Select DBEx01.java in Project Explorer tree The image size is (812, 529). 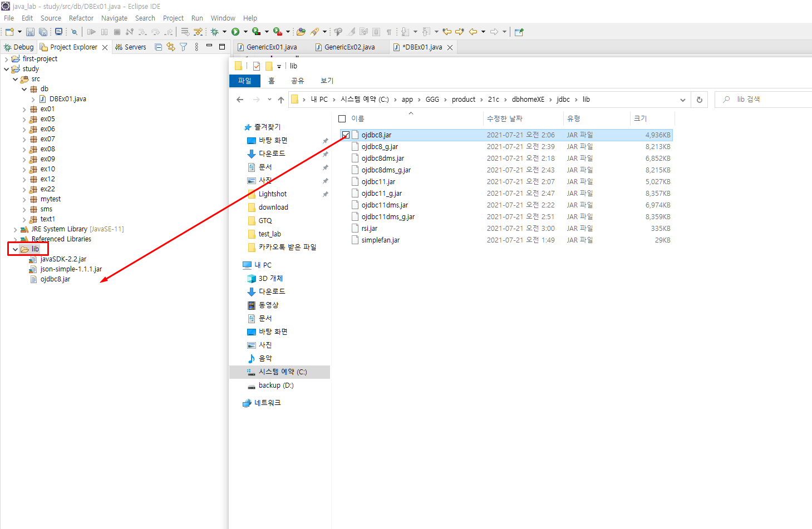tap(67, 99)
